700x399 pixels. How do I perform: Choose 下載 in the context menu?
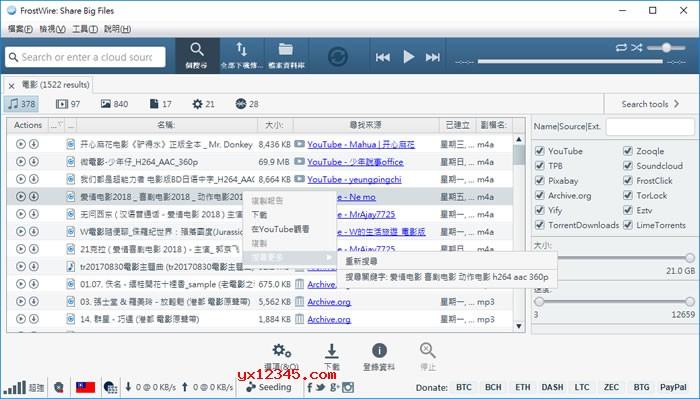point(289,215)
